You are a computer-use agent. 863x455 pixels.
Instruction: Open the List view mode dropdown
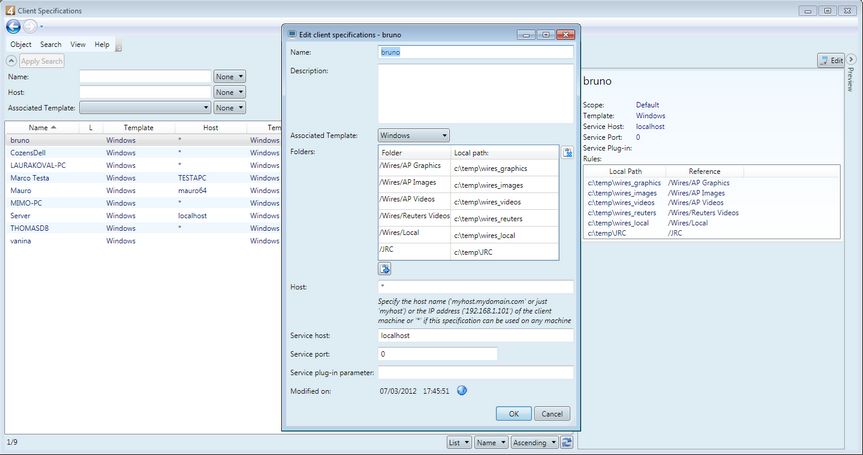[459, 442]
